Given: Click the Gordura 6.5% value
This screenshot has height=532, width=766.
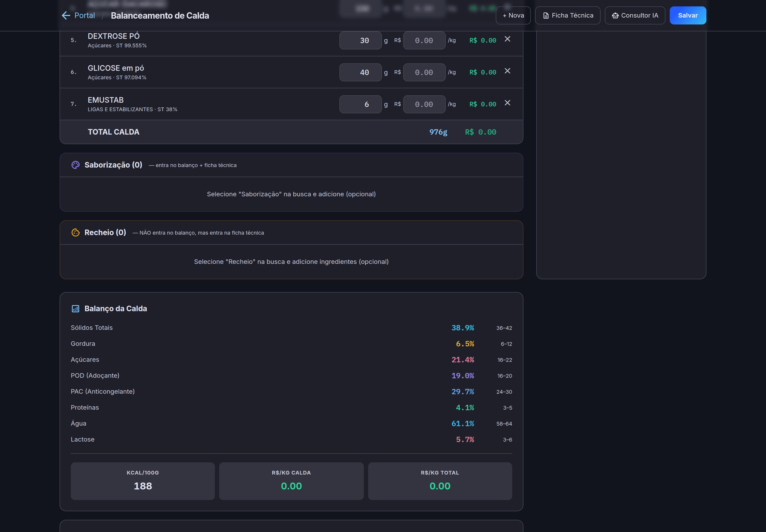Looking at the screenshot, I should [465, 344].
